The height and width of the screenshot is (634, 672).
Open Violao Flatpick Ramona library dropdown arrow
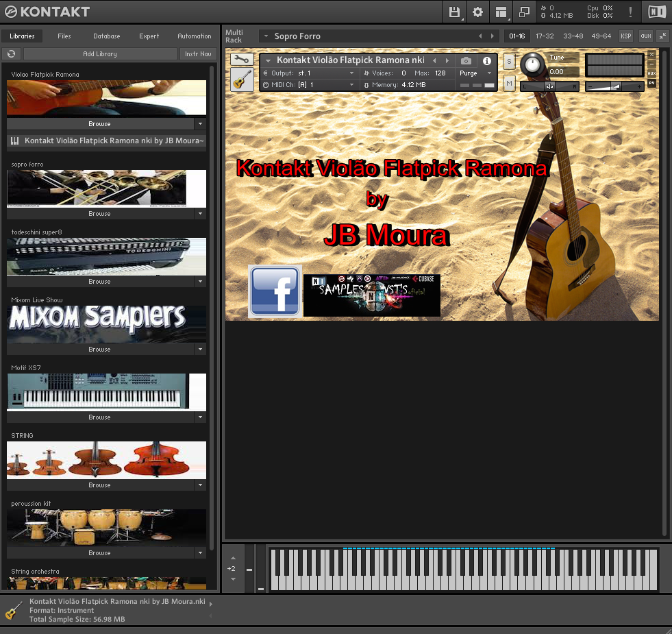pos(200,123)
